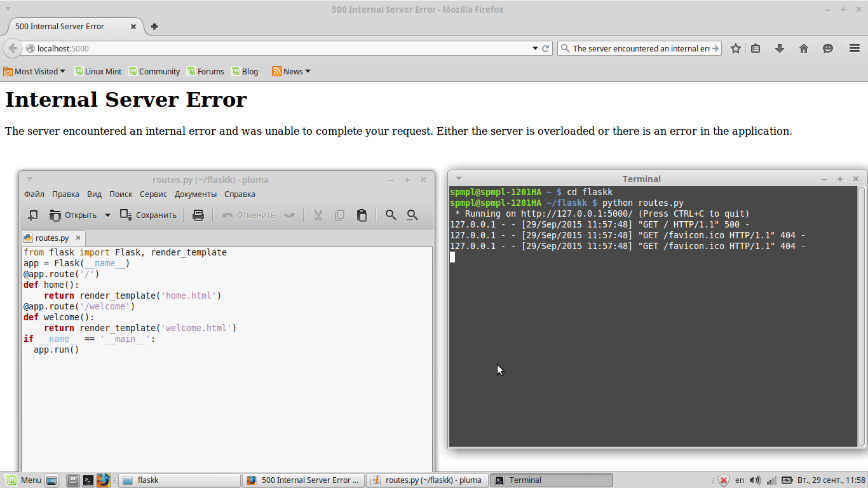Open the Файл menu in pluma
The image size is (868, 488).
point(34,194)
